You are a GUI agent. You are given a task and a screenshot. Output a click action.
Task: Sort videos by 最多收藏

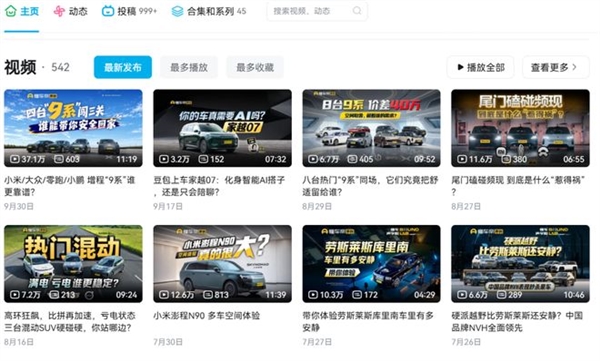(x=255, y=67)
